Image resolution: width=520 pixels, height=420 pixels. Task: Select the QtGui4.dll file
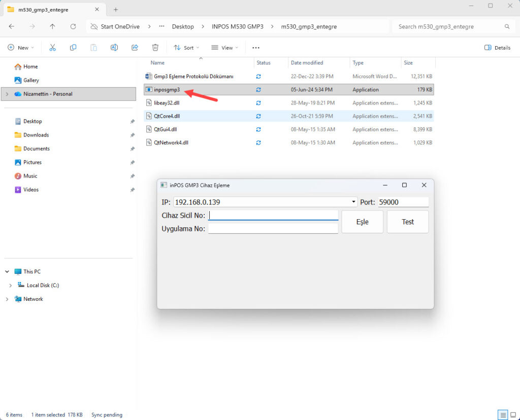click(x=167, y=129)
